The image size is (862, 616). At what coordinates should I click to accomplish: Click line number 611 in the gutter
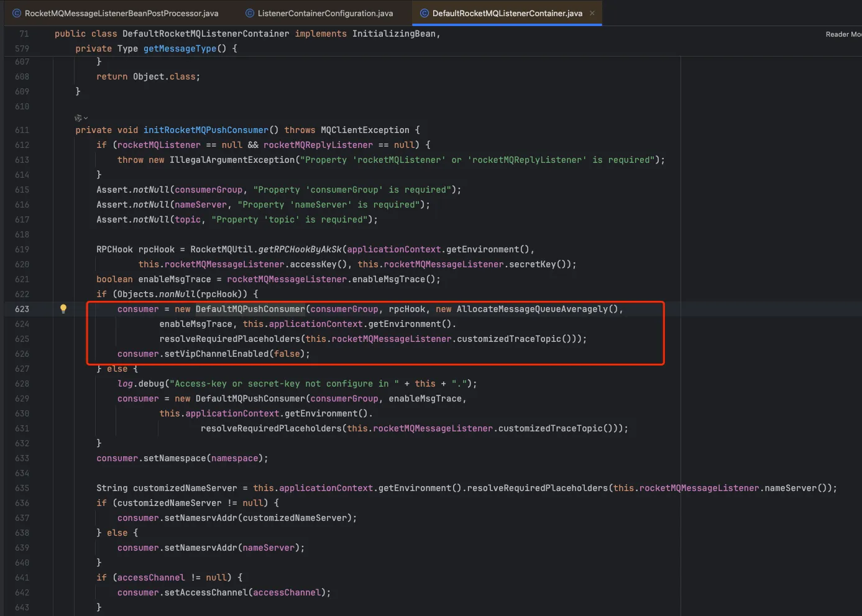[22, 130]
